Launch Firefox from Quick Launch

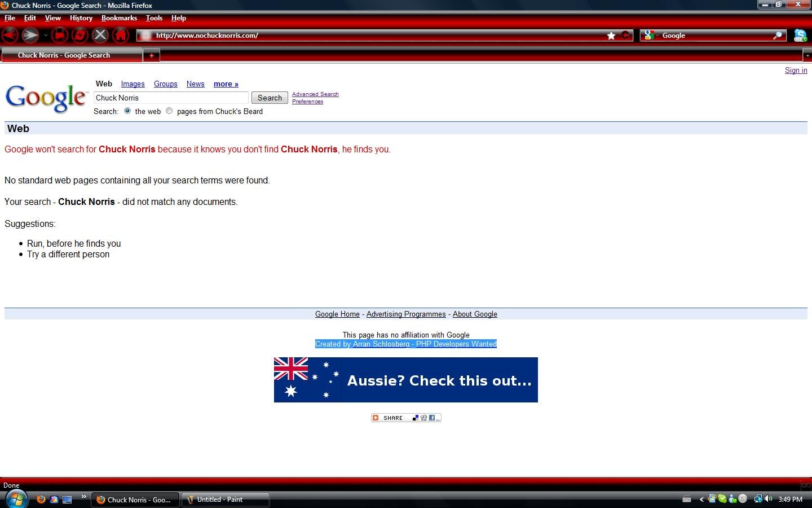pos(41,499)
